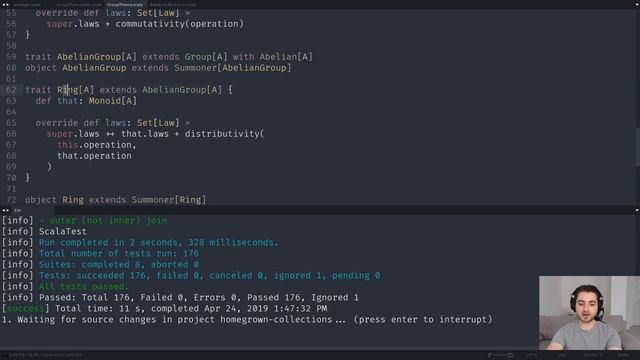Click the '[success] Total time: 11 s' line
Viewport: 640px width, 360px height.
(164, 309)
